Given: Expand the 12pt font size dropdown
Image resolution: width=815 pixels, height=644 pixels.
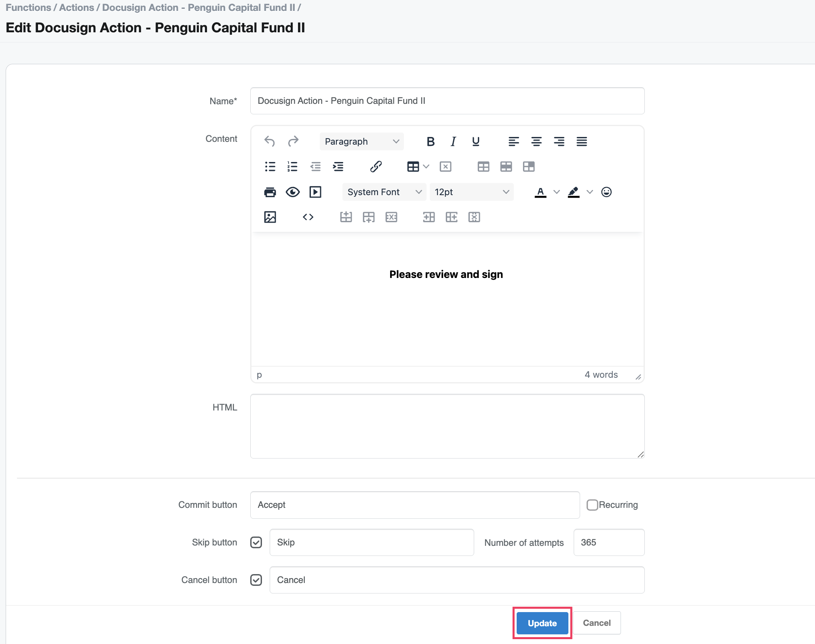Looking at the screenshot, I should click(x=471, y=192).
